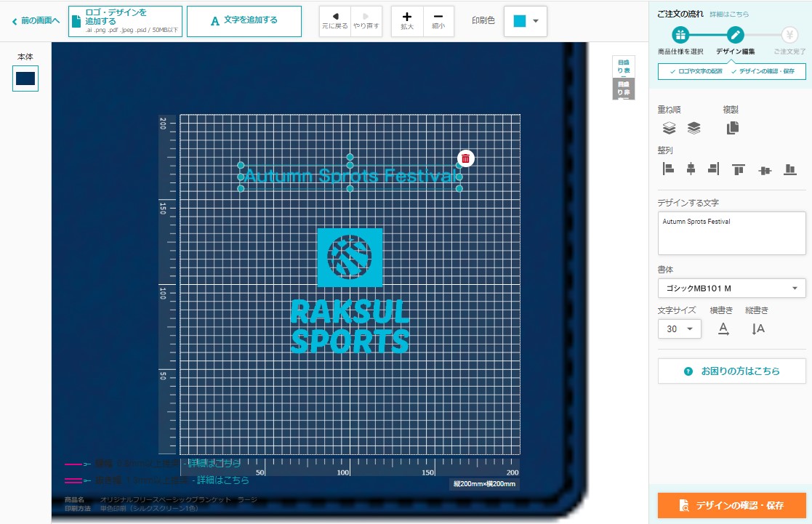Screen dimensions: 812x524
Task: Select the RAKSUL SPORTS logo on the canvas
Action: [x=350, y=291]
